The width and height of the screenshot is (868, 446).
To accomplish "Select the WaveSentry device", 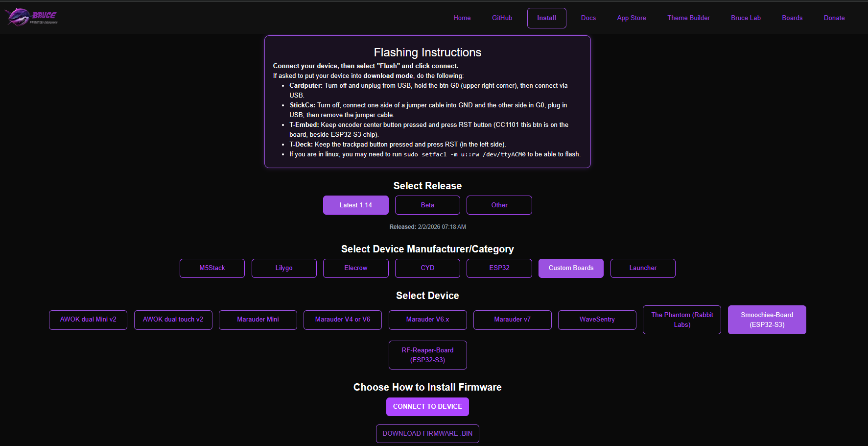I will pos(597,320).
